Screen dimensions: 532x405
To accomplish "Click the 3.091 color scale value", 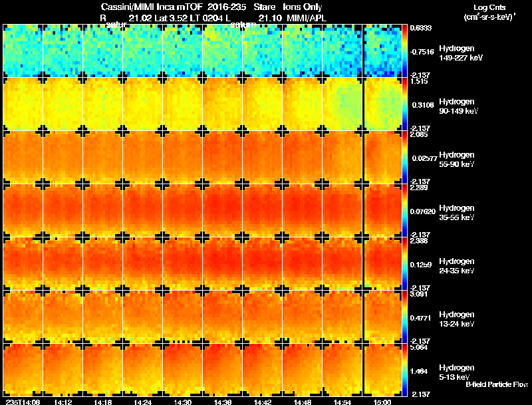I will click(x=419, y=294).
